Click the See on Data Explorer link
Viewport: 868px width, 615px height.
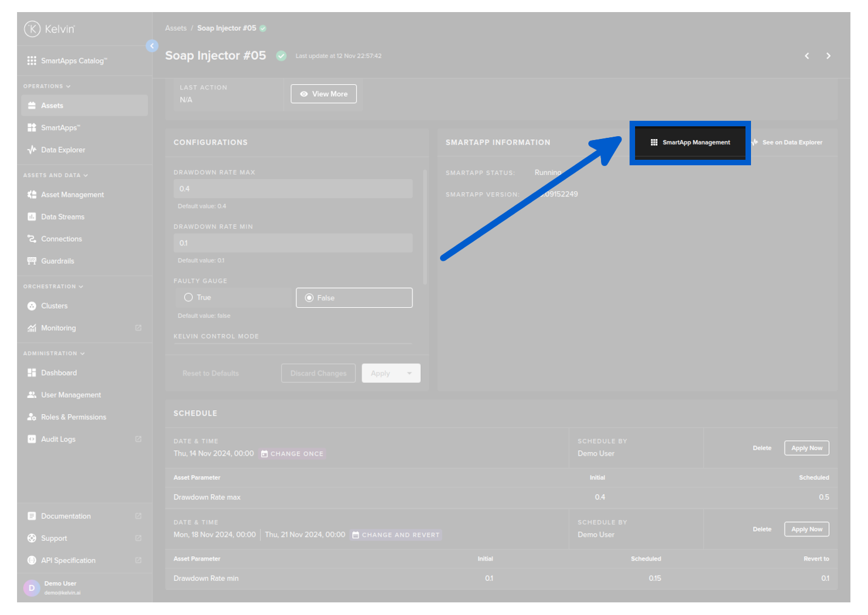[x=792, y=143]
